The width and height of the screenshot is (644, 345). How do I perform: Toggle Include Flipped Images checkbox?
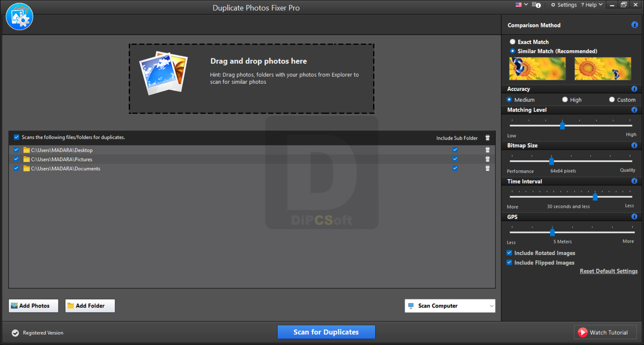point(509,263)
